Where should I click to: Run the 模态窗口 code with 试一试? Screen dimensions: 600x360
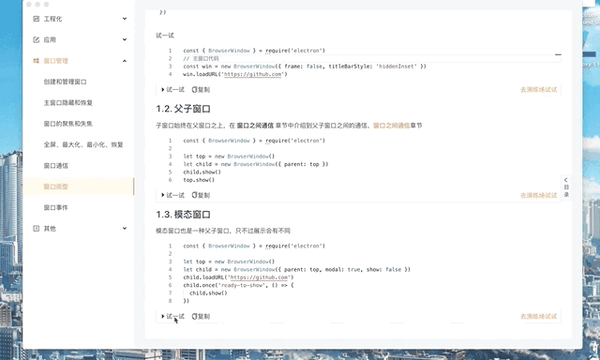coord(173,316)
